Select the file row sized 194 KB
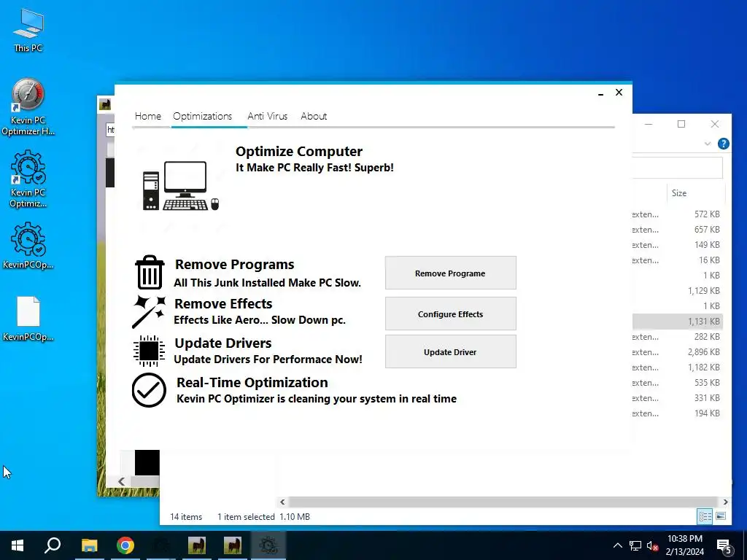The width and height of the screenshot is (747, 560). [x=677, y=413]
